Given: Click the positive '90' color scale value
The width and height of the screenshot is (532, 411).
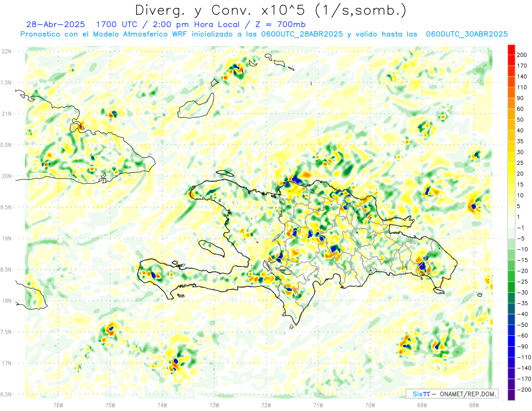Looking at the screenshot, I should click(x=521, y=98).
